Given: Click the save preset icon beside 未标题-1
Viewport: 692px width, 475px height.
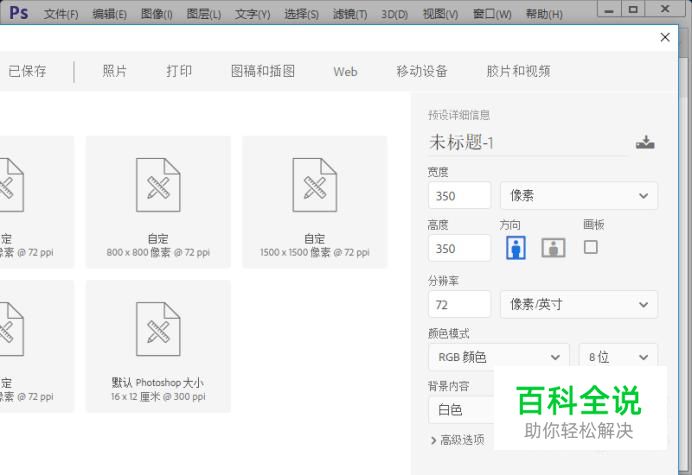Looking at the screenshot, I should [645, 142].
